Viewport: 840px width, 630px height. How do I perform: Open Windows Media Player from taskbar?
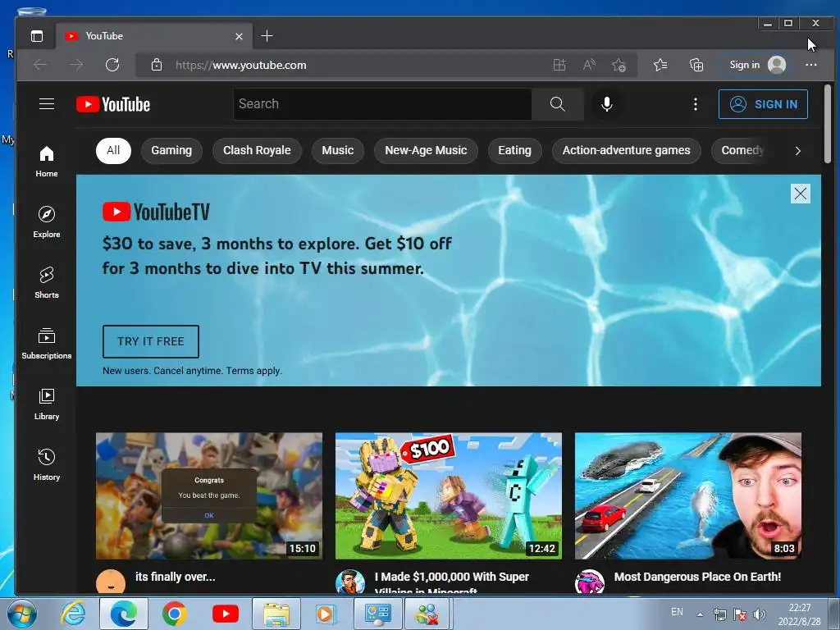click(x=326, y=614)
